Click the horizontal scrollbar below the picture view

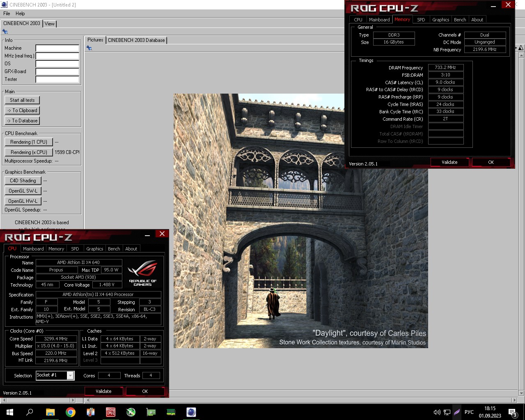pos(301,400)
